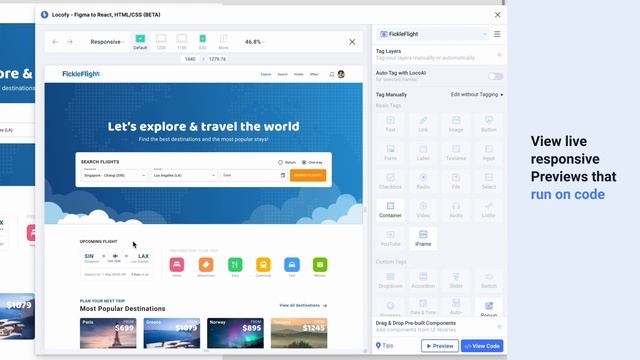
Task: Select the Return radio option
Action: [x=287, y=162]
